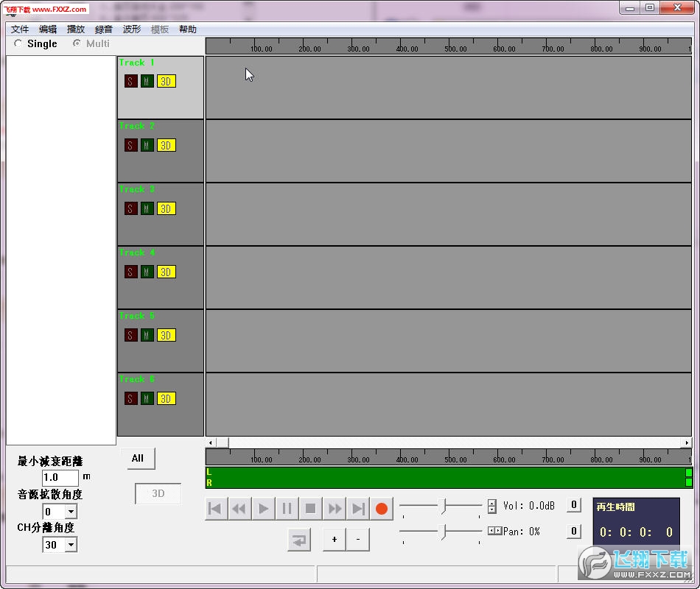Open the 编辑 menu
Screen dimensions: 700x589
(x=48, y=29)
